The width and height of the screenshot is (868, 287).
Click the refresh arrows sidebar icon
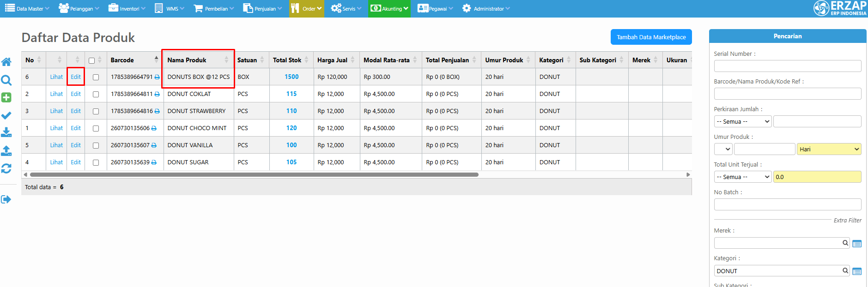tap(6, 168)
